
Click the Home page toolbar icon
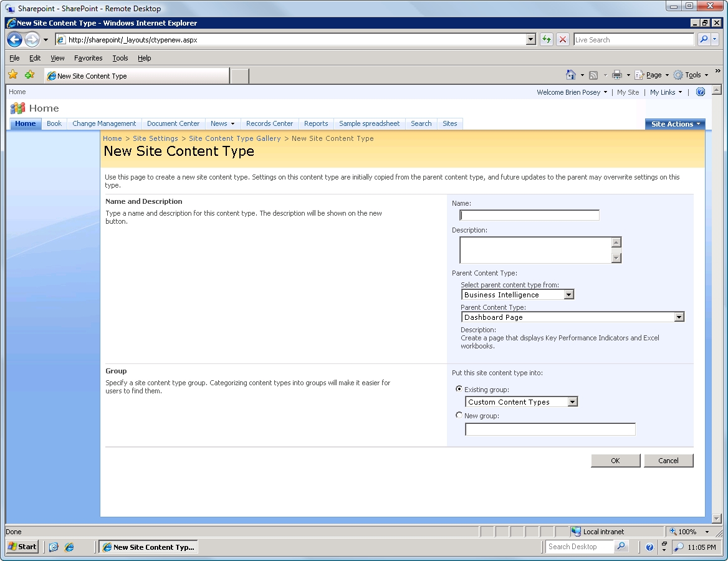coord(570,75)
